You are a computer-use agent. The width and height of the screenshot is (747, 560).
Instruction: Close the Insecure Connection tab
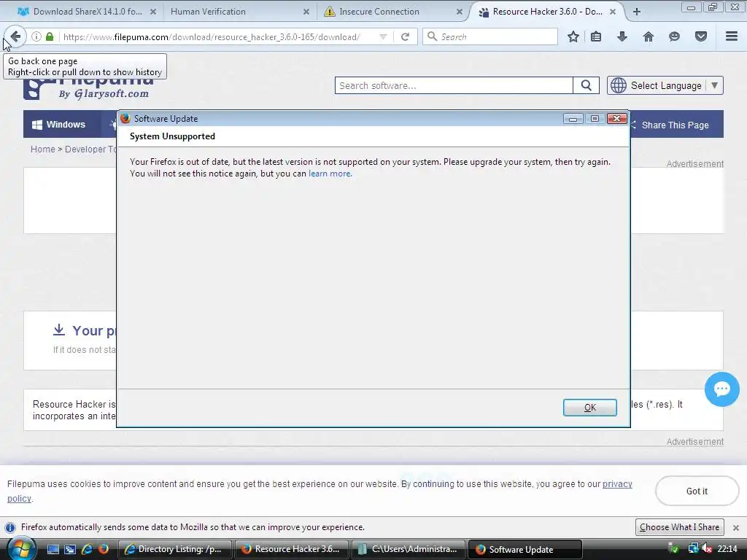(460, 12)
